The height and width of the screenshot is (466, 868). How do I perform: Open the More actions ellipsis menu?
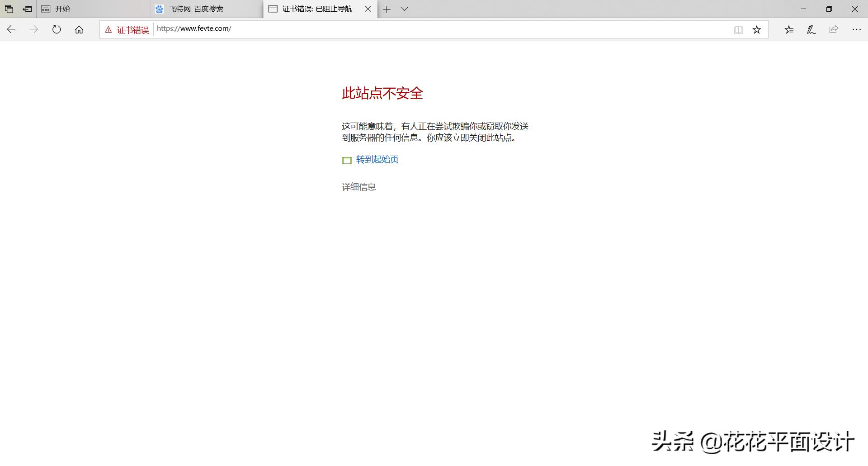coord(857,29)
